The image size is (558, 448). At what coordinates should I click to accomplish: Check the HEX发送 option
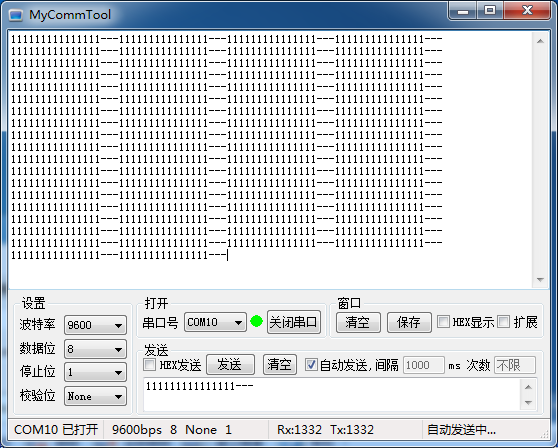(149, 364)
